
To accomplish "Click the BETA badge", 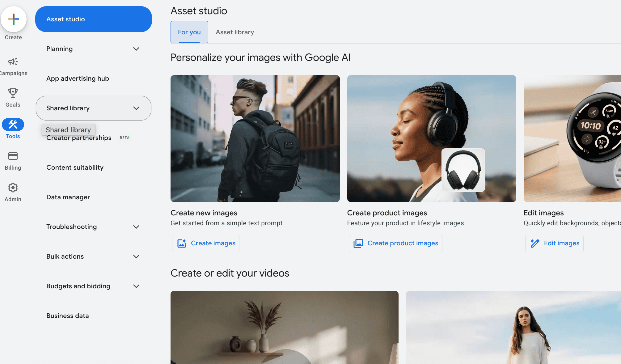I will pos(125,138).
